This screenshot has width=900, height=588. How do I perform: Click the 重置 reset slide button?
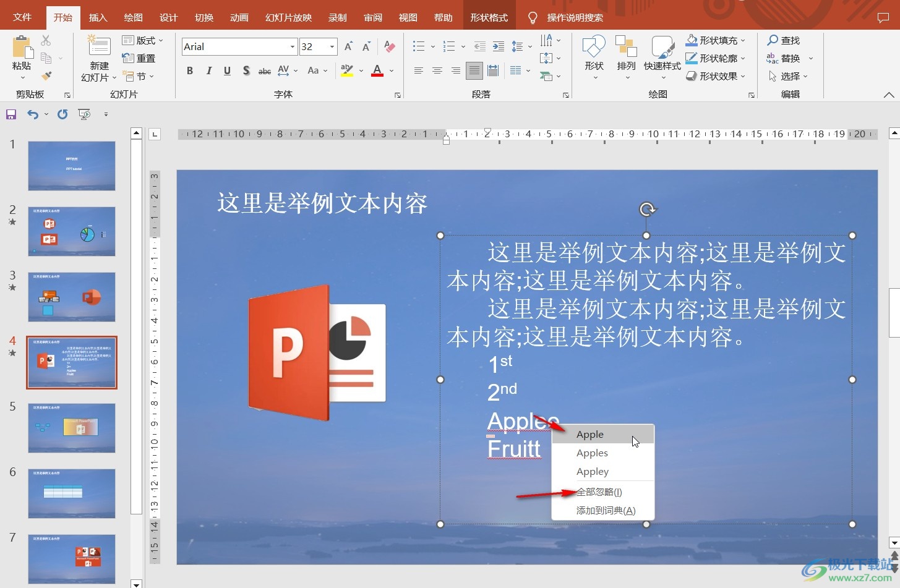[x=139, y=58]
